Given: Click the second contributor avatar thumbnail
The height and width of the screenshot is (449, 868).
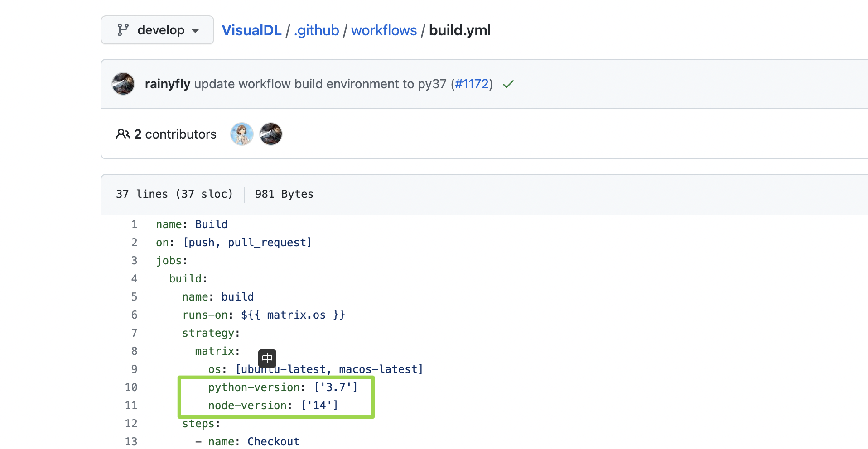Looking at the screenshot, I should 270,134.
